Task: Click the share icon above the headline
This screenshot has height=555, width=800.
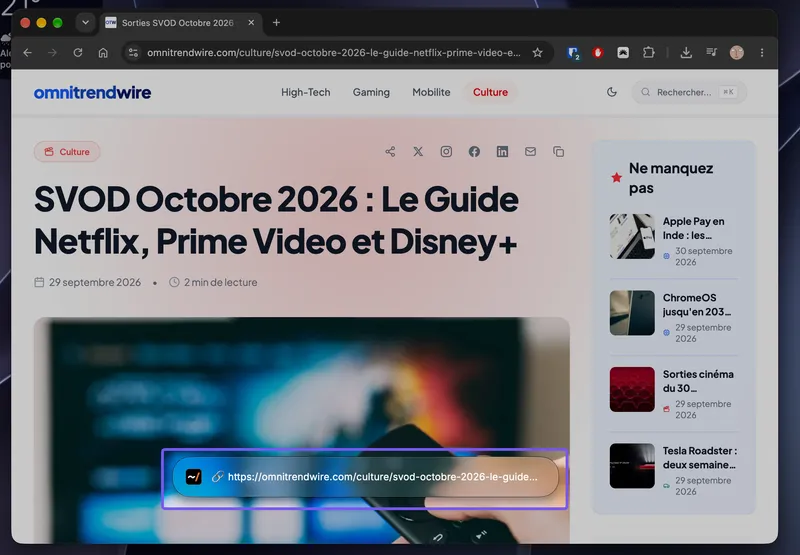Action: click(390, 152)
